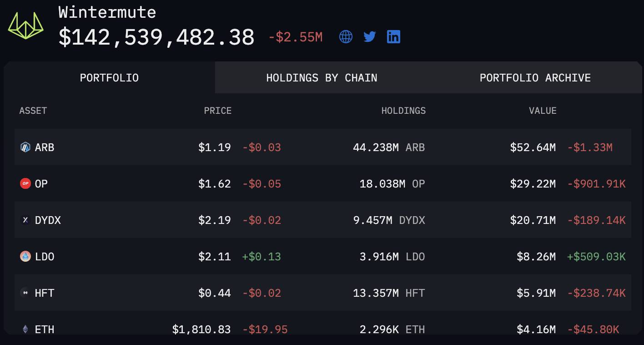Click holdings 2.296K ETH

(392, 329)
